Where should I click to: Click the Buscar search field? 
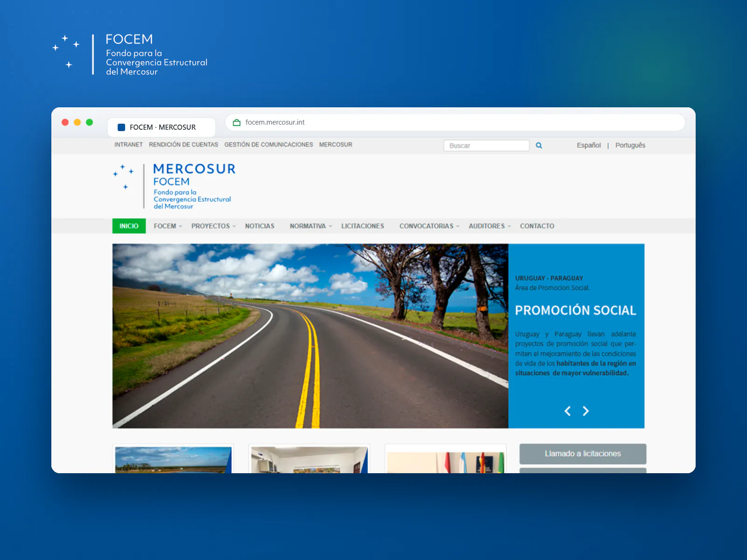click(486, 146)
